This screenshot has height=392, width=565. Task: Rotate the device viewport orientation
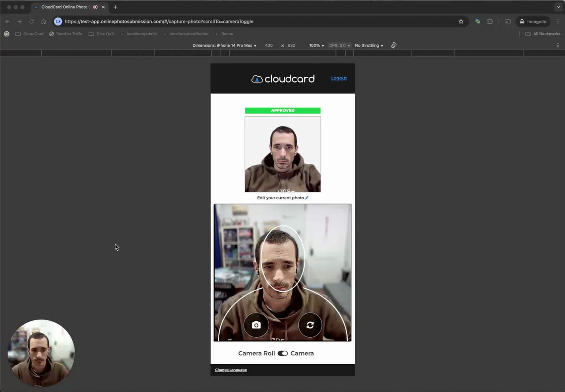tap(394, 45)
